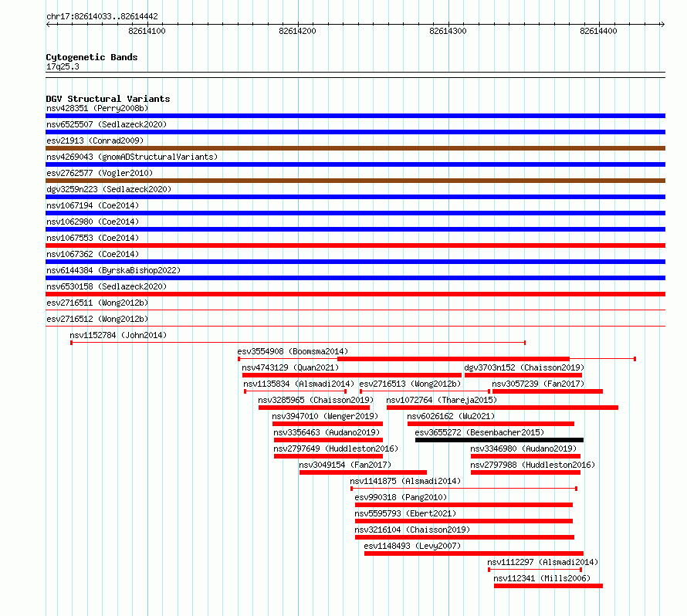Click the Cytogenetic Bands track title

coord(92,57)
